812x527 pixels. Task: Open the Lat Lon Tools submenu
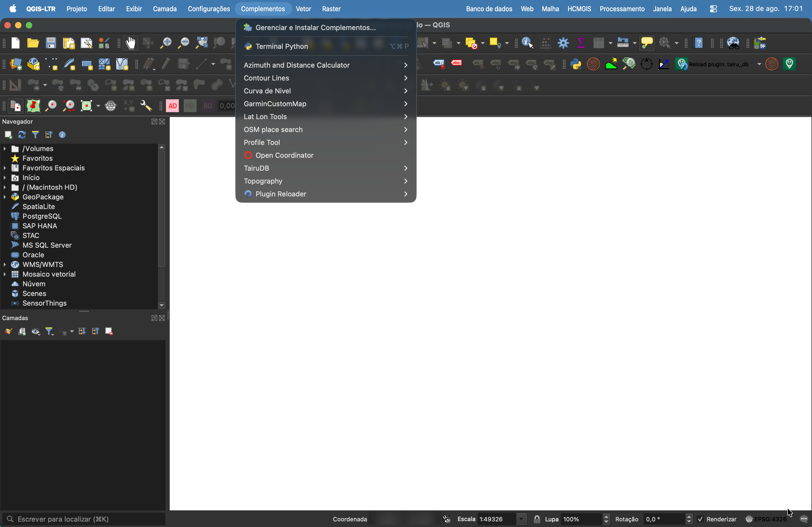pos(325,116)
